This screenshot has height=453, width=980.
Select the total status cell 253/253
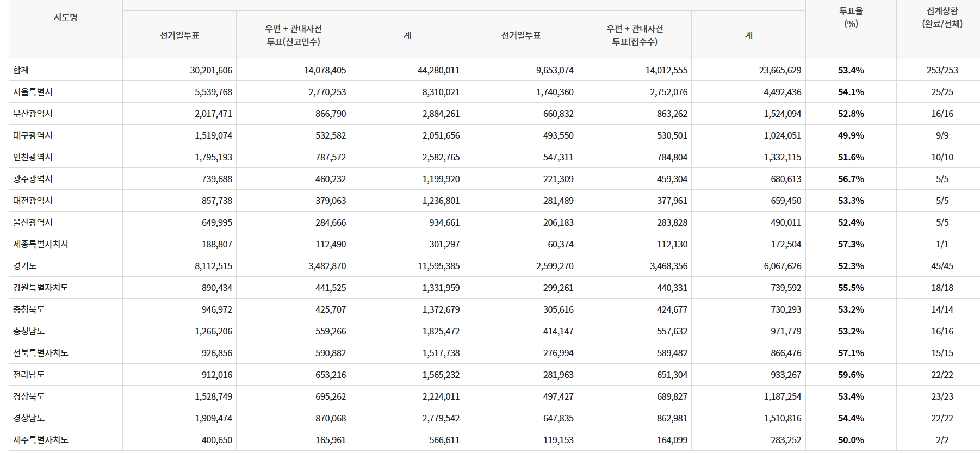click(942, 70)
